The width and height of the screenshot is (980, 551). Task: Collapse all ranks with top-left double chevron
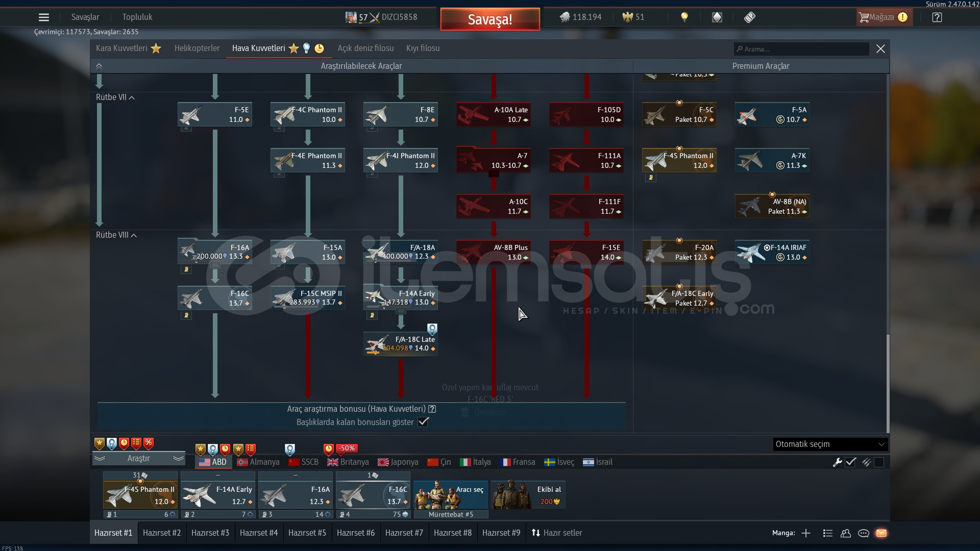pos(99,66)
